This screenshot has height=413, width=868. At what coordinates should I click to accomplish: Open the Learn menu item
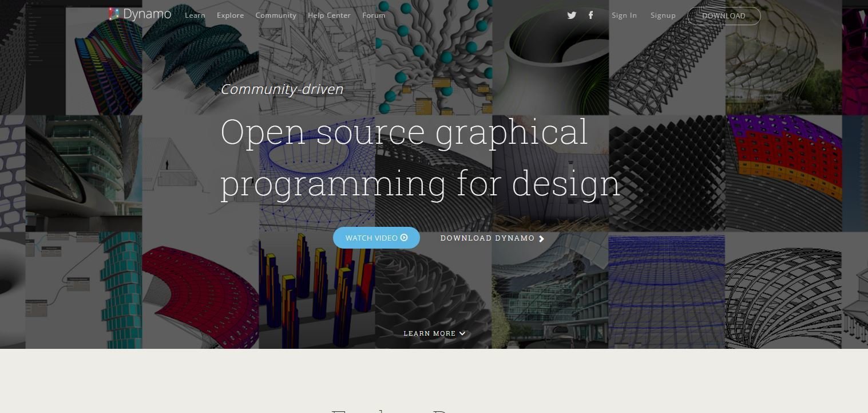(195, 15)
